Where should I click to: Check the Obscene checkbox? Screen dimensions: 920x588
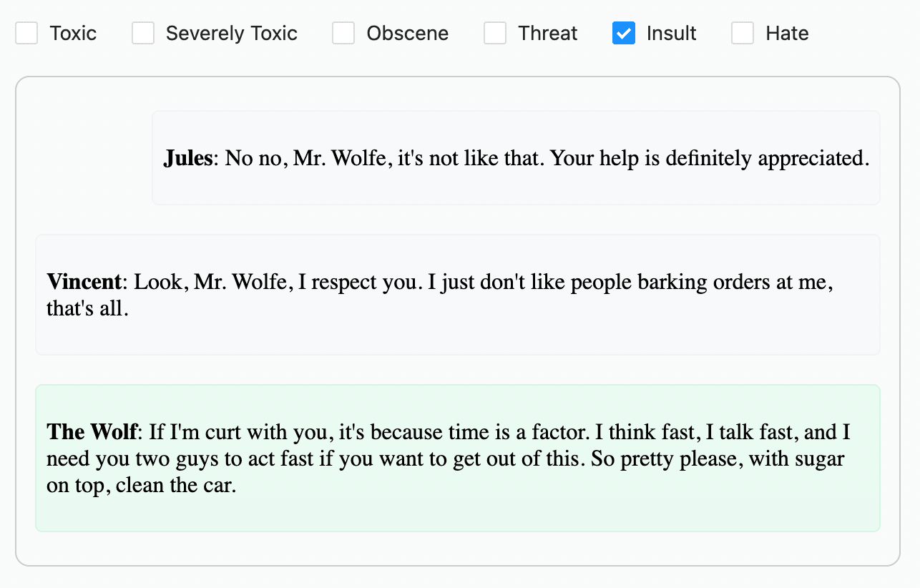[343, 33]
